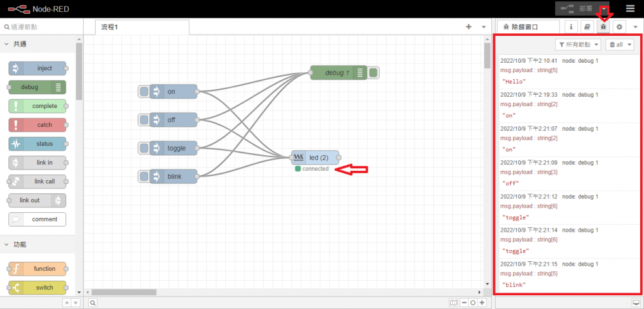
Task: Trigger the 'toggle' inject node button
Action: tap(144, 148)
